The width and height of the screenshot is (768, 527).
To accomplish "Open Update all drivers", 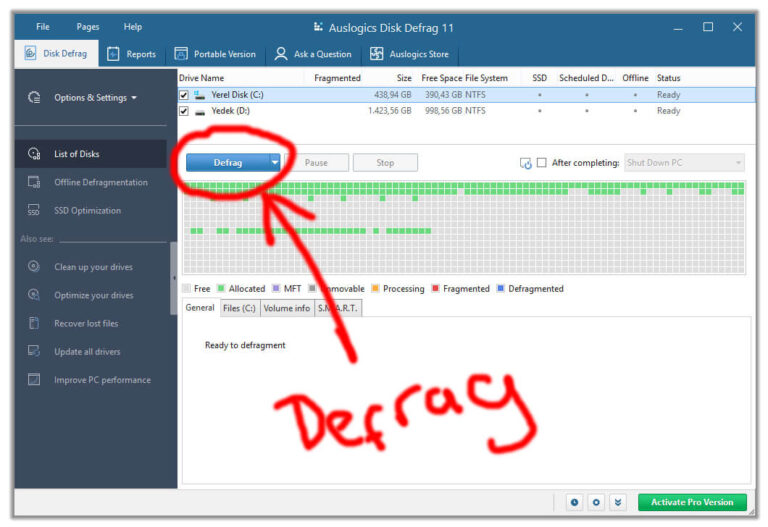I will click(87, 352).
